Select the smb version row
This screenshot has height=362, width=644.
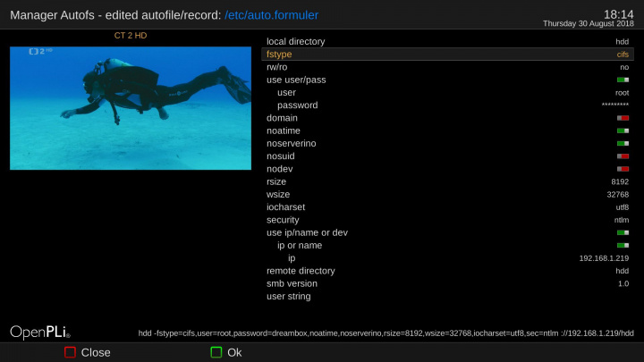[x=447, y=283]
